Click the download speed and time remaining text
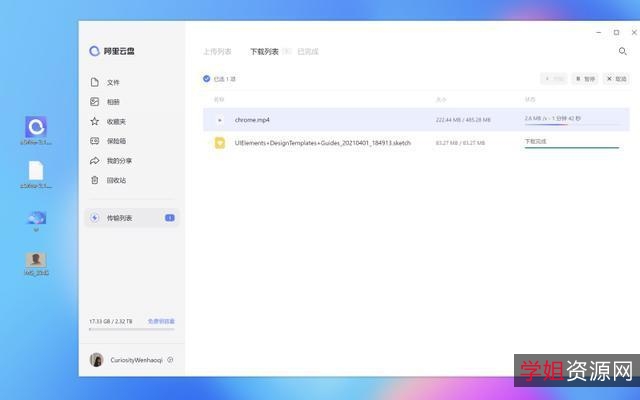The width and height of the screenshot is (640, 400). click(552, 118)
